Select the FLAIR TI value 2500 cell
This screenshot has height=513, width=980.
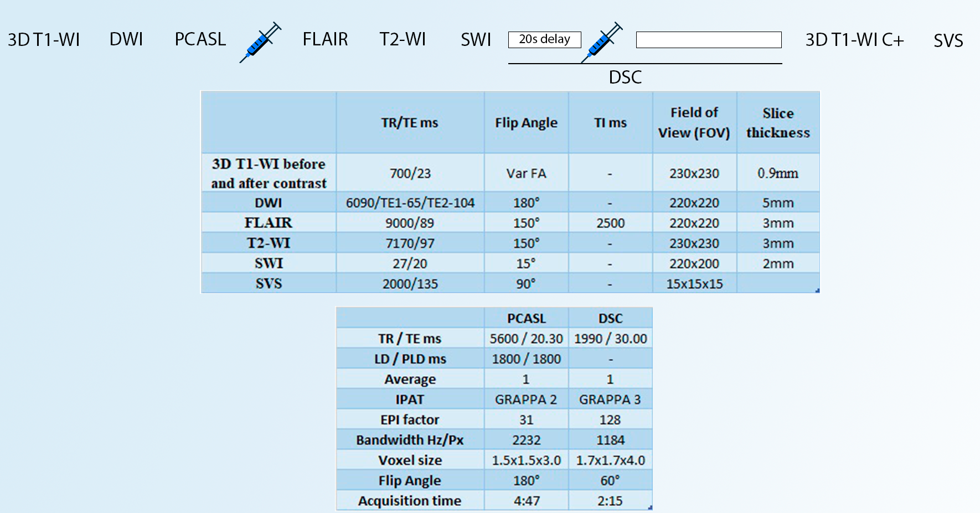click(x=610, y=223)
